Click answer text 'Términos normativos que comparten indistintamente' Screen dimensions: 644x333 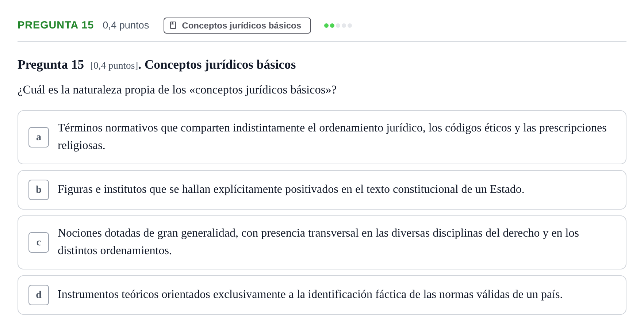point(181,128)
